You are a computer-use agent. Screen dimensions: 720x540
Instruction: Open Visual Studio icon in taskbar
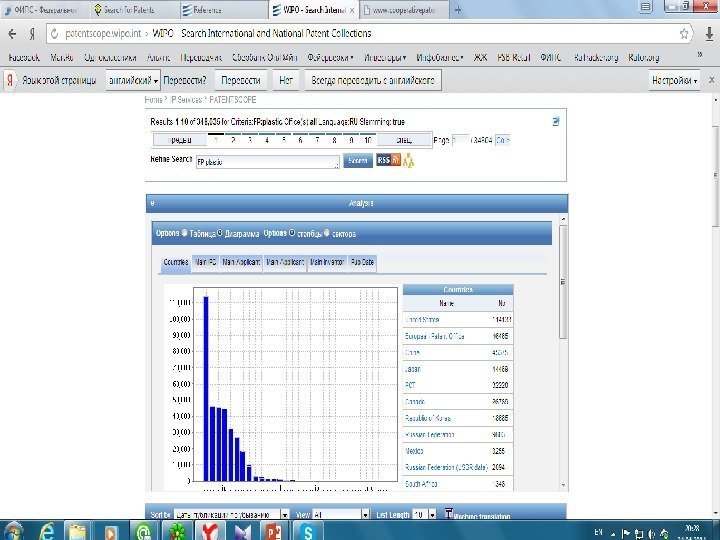click(x=242, y=532)
